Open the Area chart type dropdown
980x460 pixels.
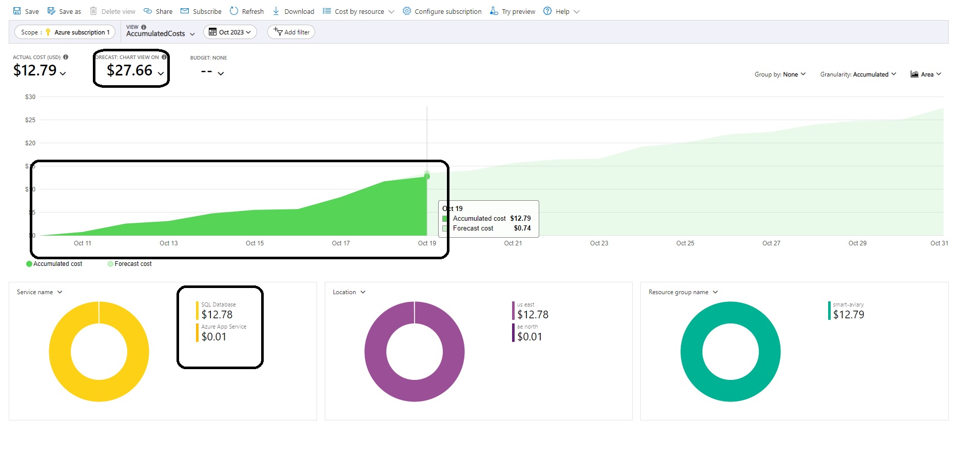click(926, 74)
